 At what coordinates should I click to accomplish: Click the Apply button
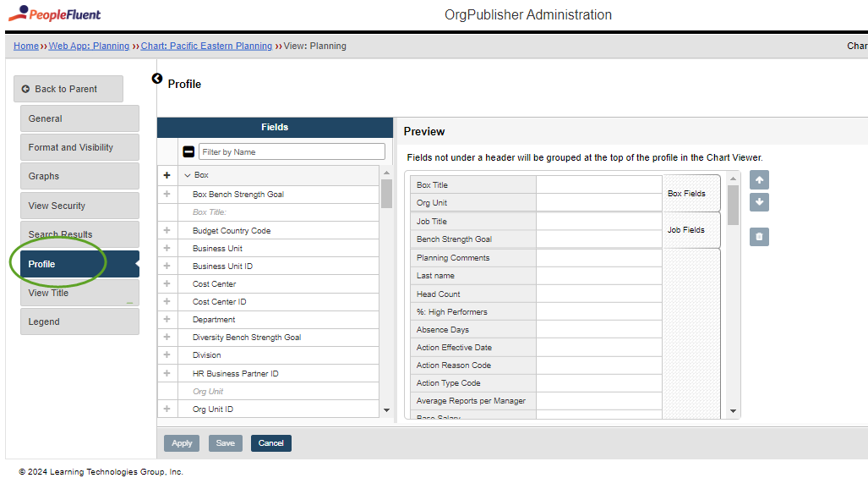[x=181, y=442]
